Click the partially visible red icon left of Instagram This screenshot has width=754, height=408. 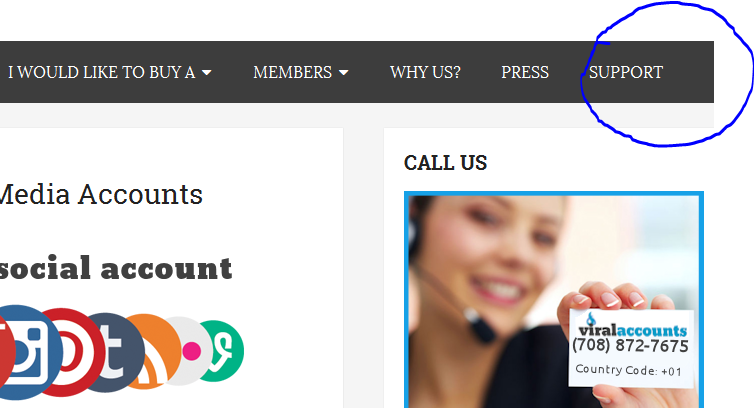5,354
